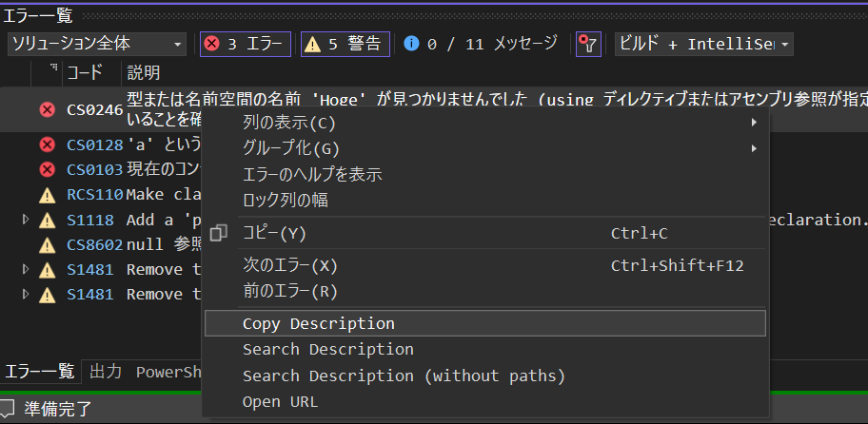
Task: Click the build-only filter funnel icon
Action: coord(588,45)
